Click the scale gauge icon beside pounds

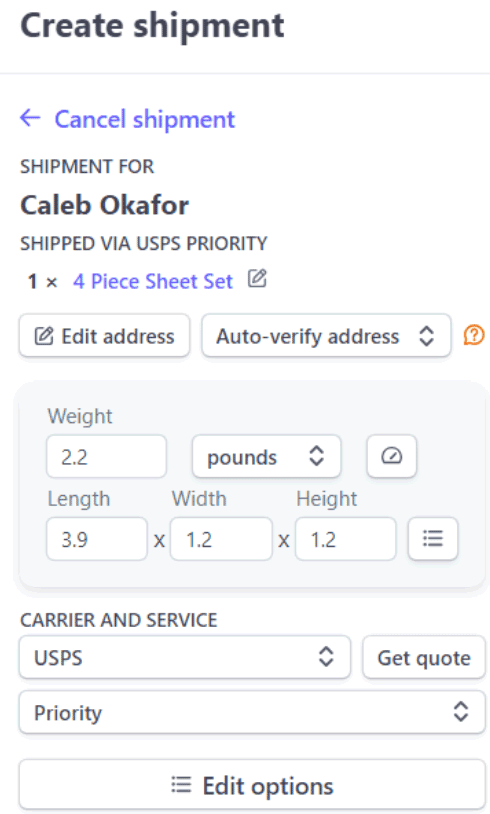coord(391,456)
